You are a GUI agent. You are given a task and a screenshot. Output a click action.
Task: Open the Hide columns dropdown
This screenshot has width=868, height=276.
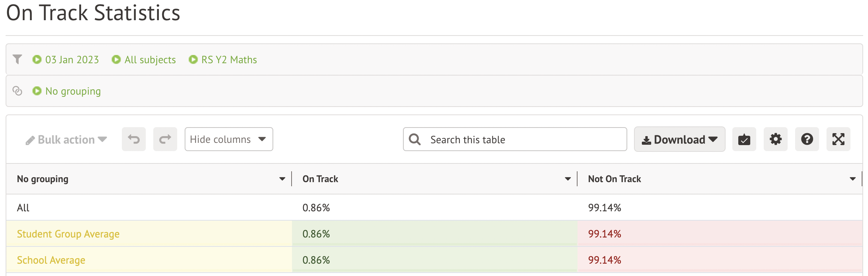[228, 139]
